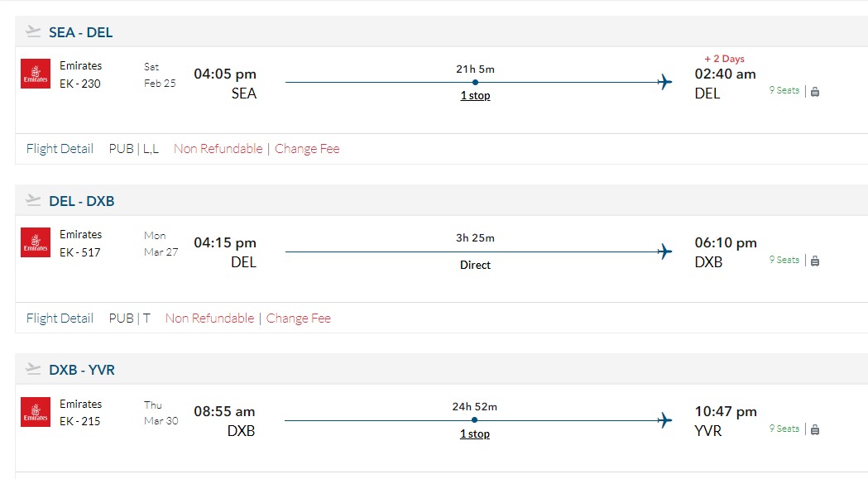This screenshot has height=479, width=868.
Task: Click the baggage icon for DEL-DXB flight
Action: pos(815,261)
